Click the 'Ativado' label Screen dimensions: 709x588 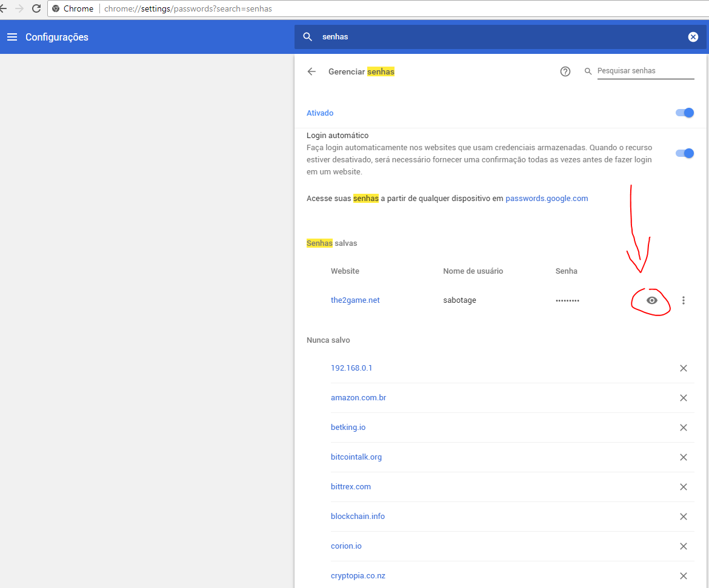(320, 113)
